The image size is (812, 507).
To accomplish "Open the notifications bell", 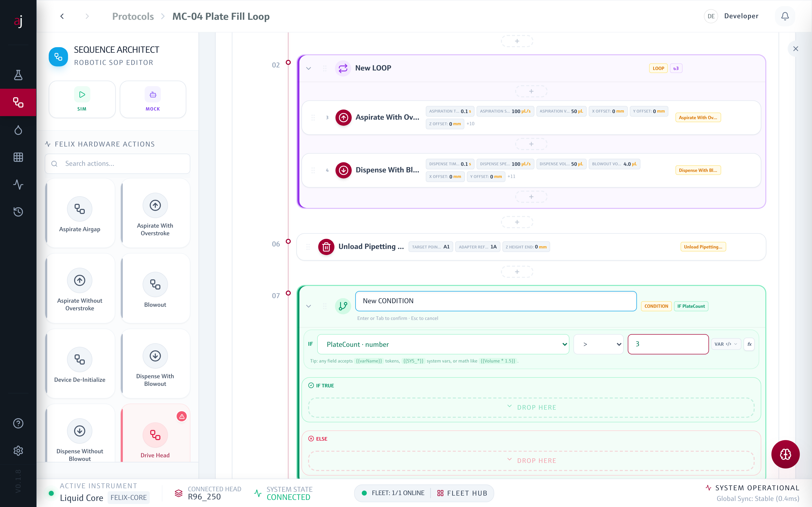I will tap(785, 16).
